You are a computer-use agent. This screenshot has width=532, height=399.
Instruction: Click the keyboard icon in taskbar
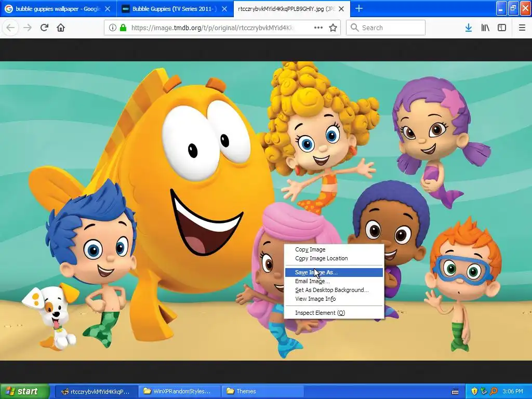pyautogui.click(x=455, y=392)
